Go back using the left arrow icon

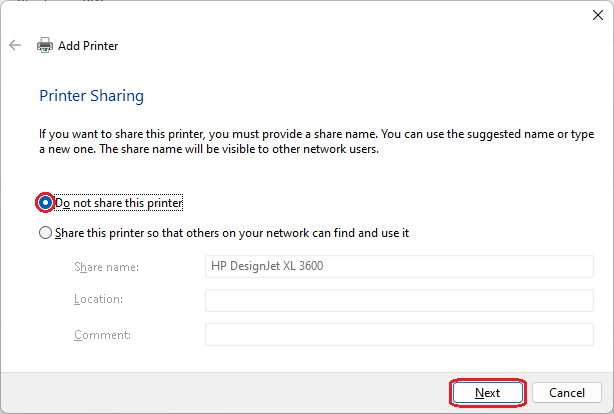pos(15,45)
